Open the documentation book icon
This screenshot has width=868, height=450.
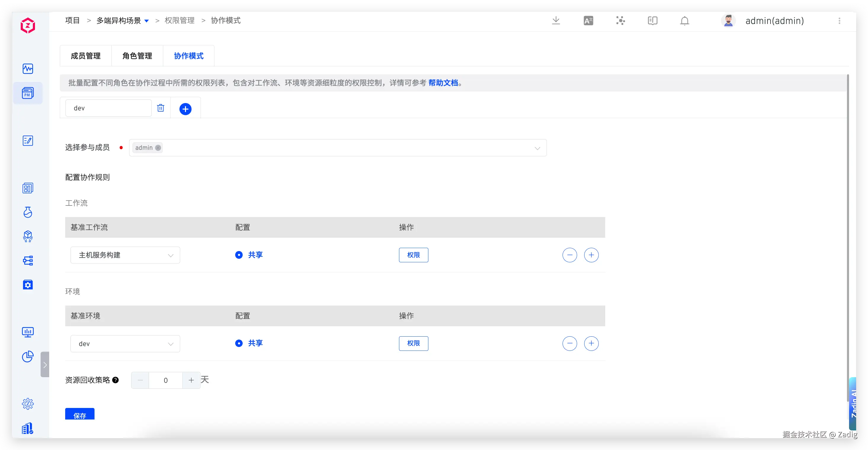tap(652, 21)
